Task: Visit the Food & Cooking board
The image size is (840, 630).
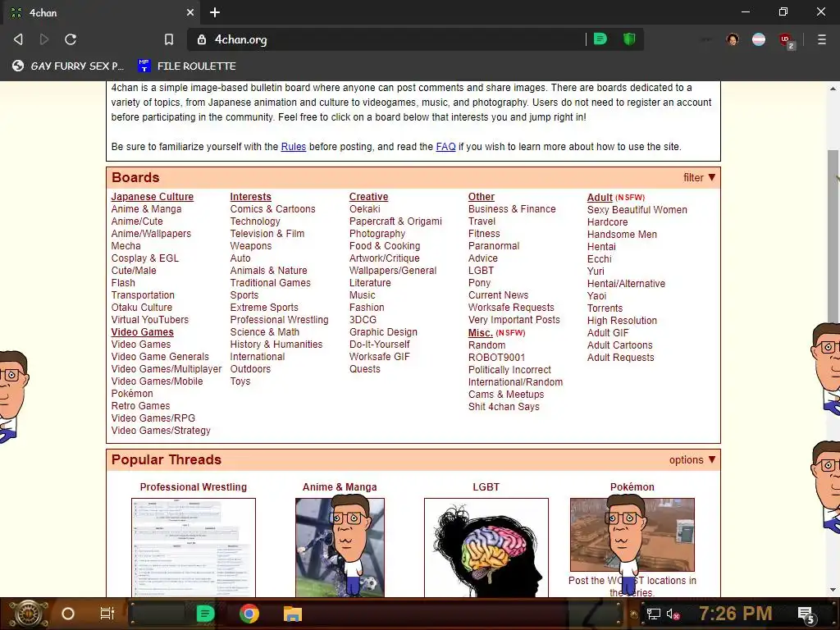Action: (x=385, y=246)
